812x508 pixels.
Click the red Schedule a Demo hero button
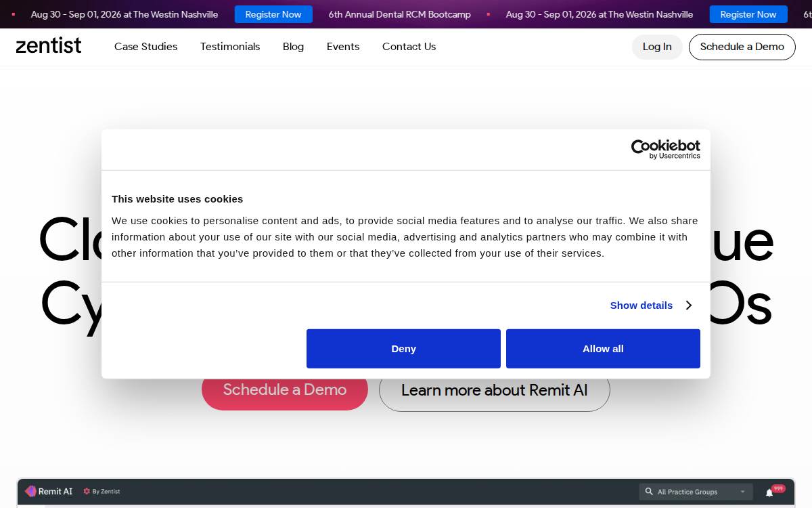285,390
